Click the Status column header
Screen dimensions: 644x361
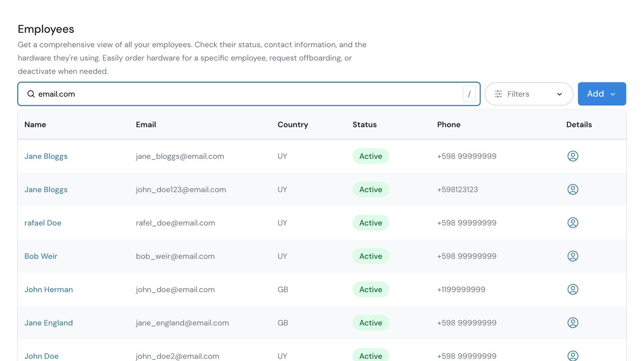(x=365, y=124)
